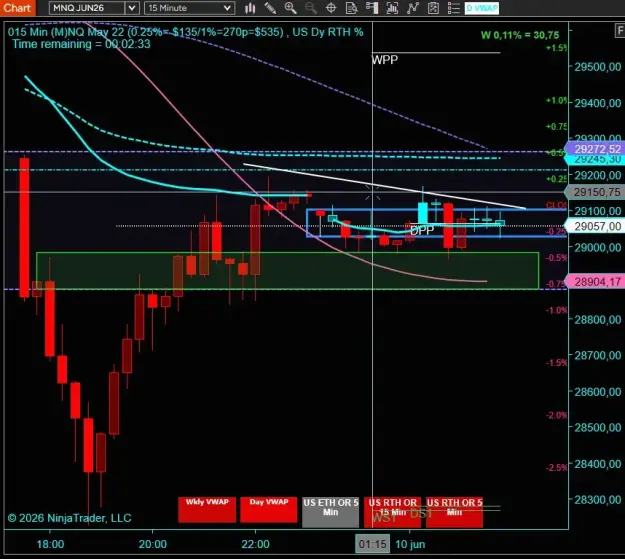The image size is (625, 559).
Task: Click the +1.0% percent level label
Action: (x=556, y=100)
